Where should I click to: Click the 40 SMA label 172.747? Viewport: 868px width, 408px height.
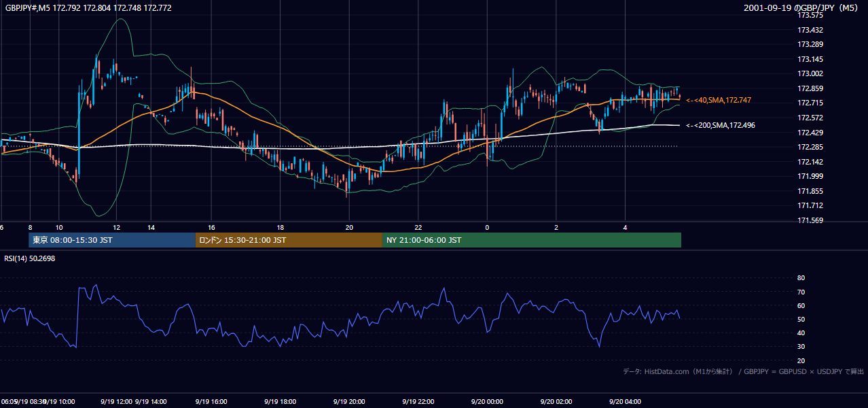pyautogui.click(x=718, y=100)
